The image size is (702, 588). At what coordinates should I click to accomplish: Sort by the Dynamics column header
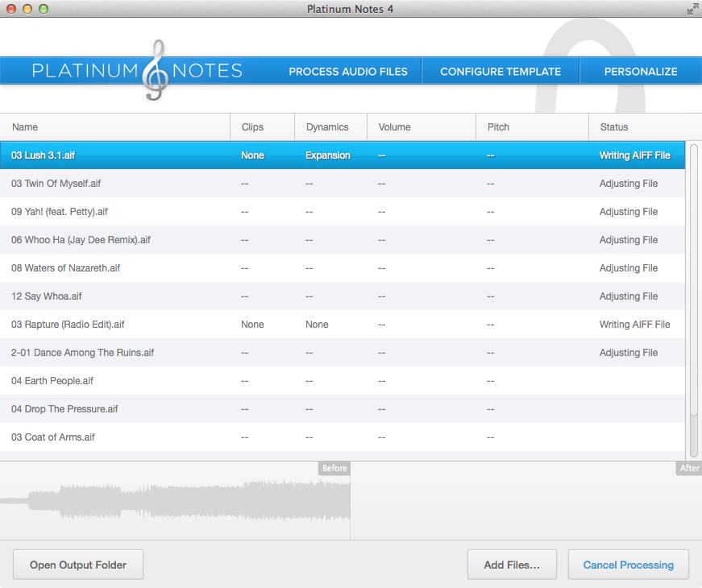pos(331,127)
